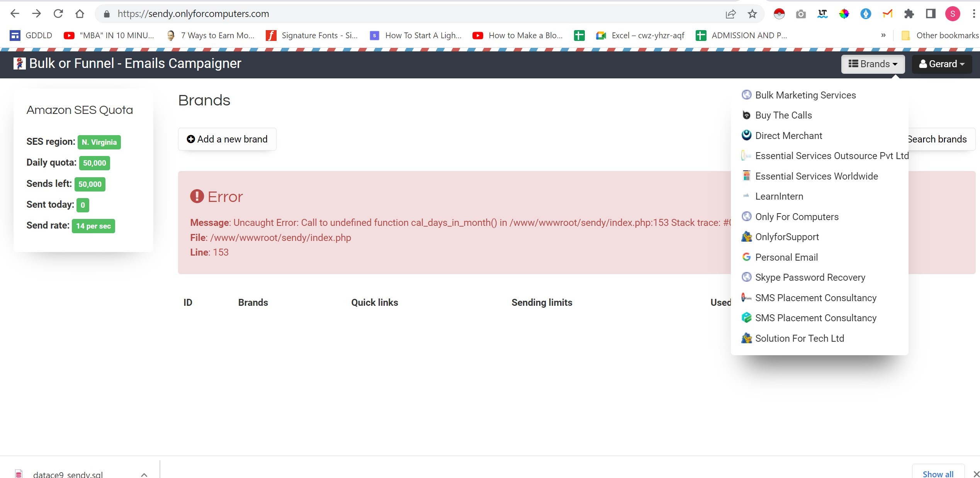Click the camera extension in browser toolbar
The image size is (980, 478).
click(x=801, y=13)
